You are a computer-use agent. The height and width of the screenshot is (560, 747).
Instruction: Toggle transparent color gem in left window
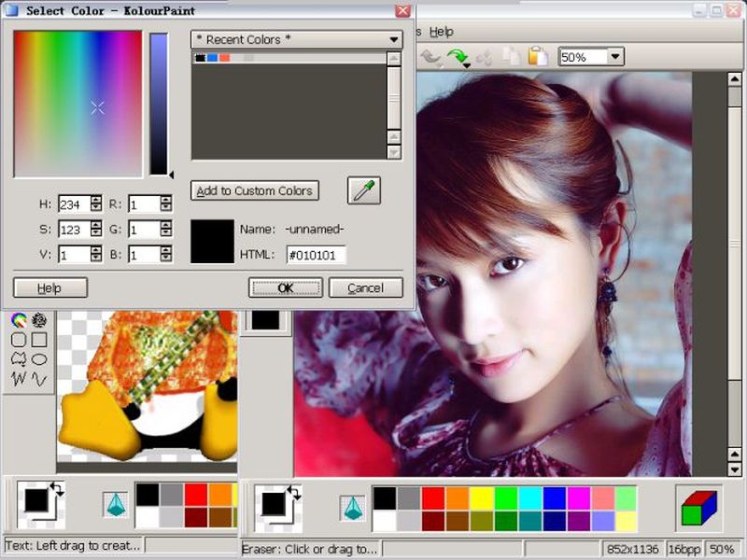(x=116, y=505)
